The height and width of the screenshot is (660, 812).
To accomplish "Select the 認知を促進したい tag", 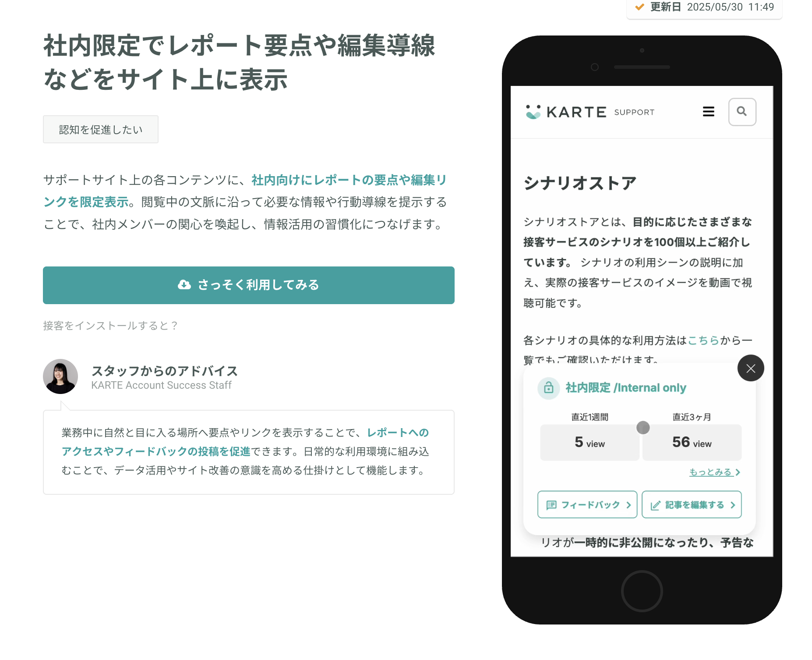I will (x=101, y=129).
